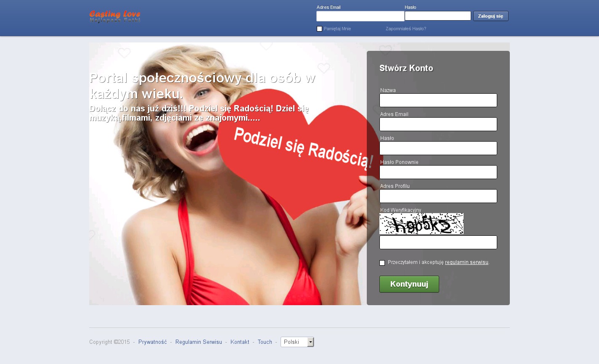Image resolution: width=599 pixels, height=364 pixels.
Task: Click the CAPTCHA verification code image
Action: 421,224
